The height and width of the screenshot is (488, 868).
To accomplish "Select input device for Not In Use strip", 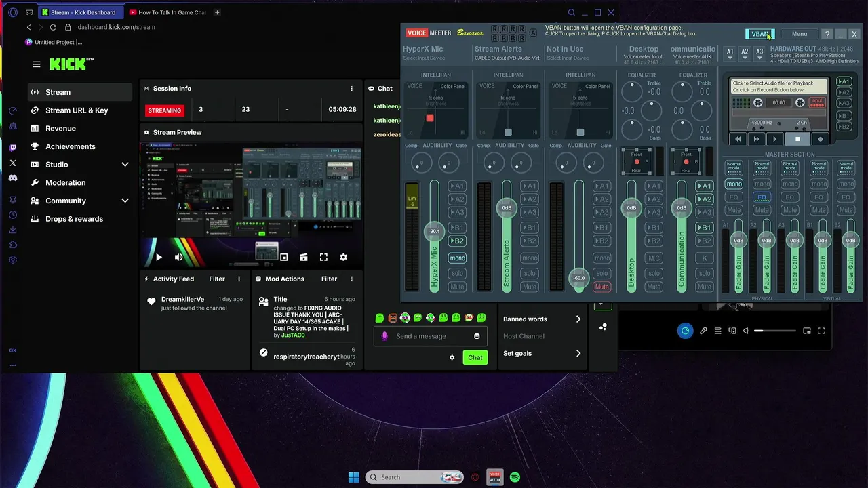I will (568, 58).
